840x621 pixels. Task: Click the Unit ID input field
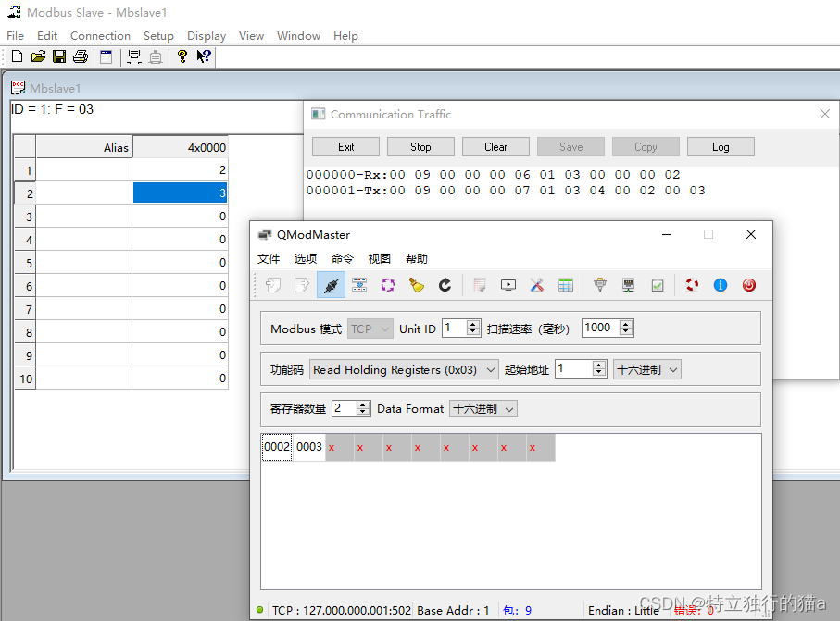pyautogui.click(x=455, y=328)
